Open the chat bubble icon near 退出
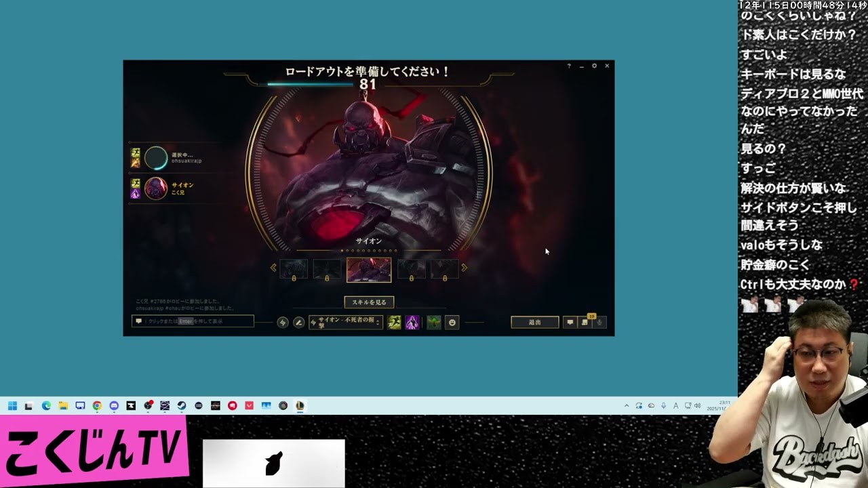This screenshot has width=868, height=488. 570,323
